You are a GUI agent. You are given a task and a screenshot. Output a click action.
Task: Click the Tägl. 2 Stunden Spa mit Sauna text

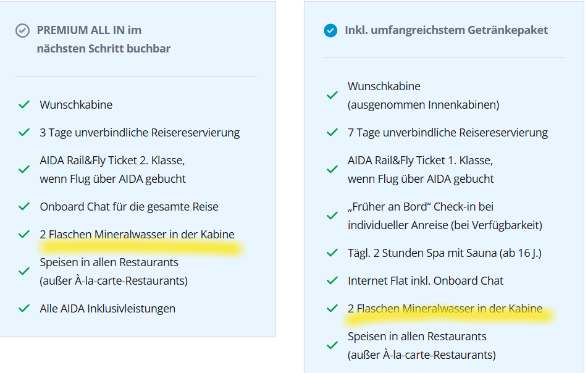(444, 253)
